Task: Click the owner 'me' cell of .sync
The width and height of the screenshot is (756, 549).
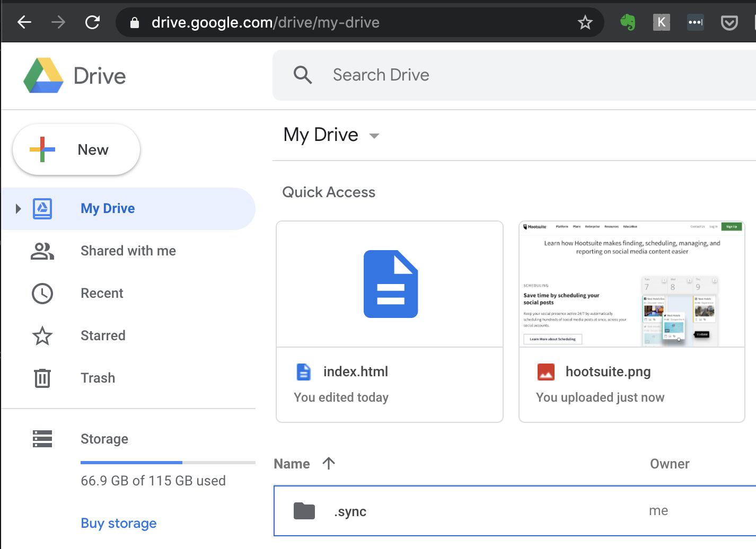Action: coord(658,511)
